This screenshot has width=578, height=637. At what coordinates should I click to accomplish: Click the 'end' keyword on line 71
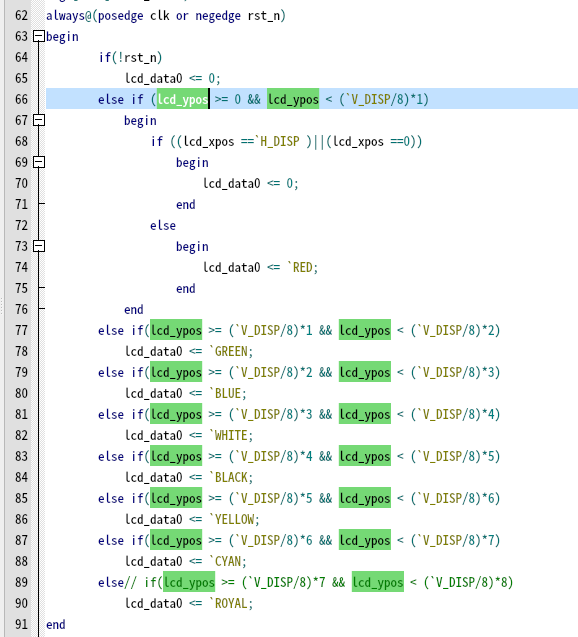tap(186, 204)
